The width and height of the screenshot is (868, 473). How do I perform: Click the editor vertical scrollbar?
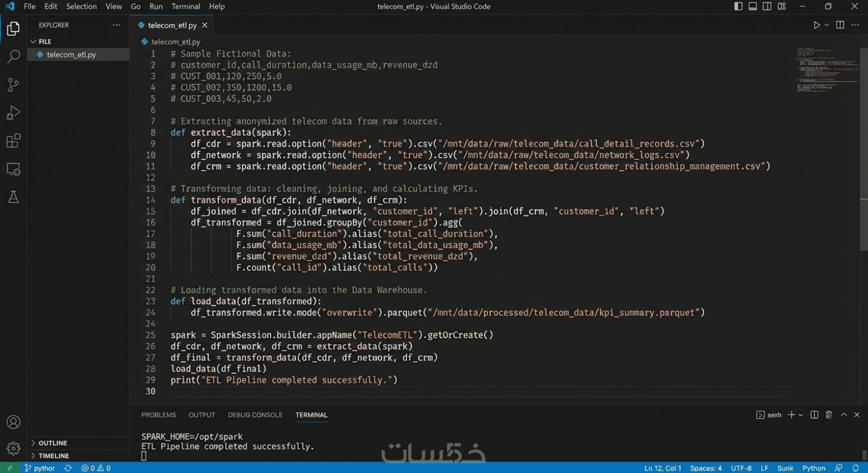click(x=864, y=148)
